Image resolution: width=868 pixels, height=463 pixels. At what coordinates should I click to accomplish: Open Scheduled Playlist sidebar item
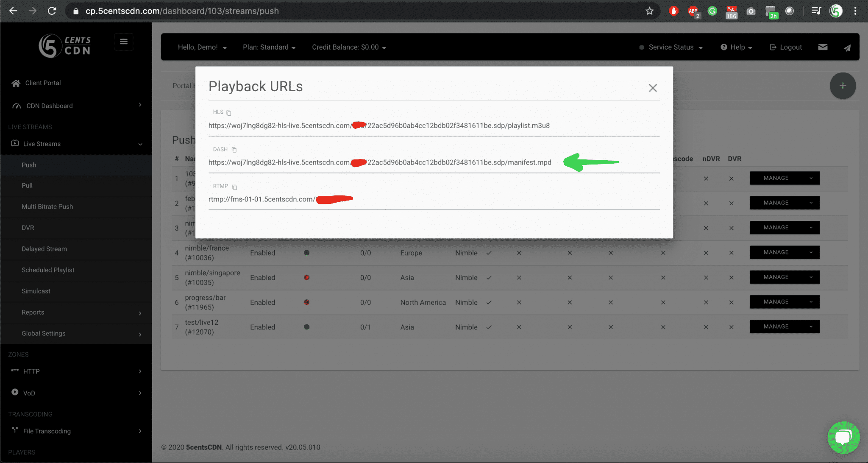pyautogui.click(x=48, y=270)
